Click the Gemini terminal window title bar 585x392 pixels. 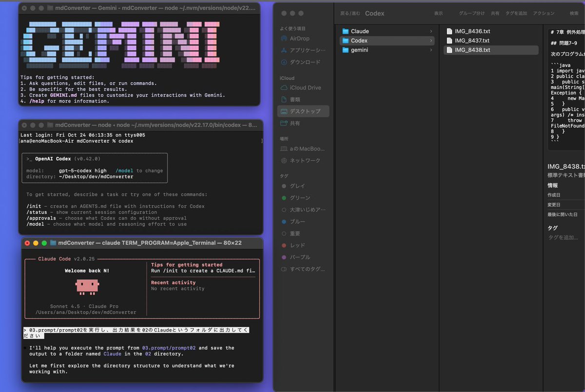tap(139, 8)
